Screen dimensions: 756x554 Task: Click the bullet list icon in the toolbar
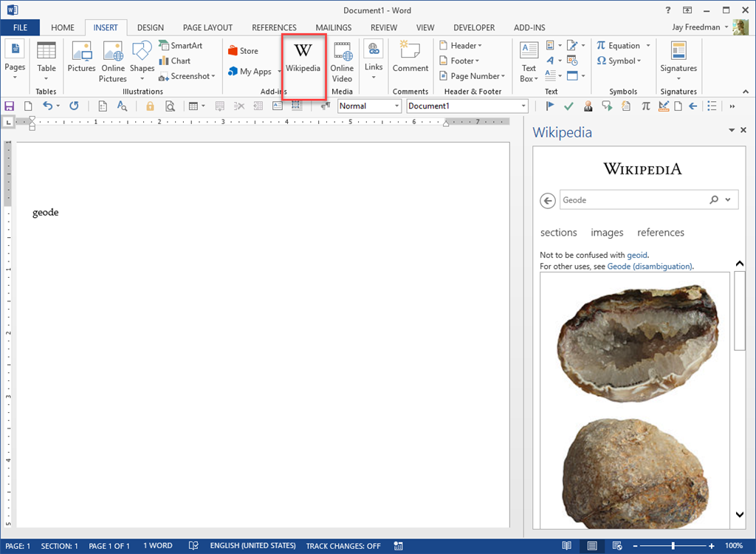712,106
